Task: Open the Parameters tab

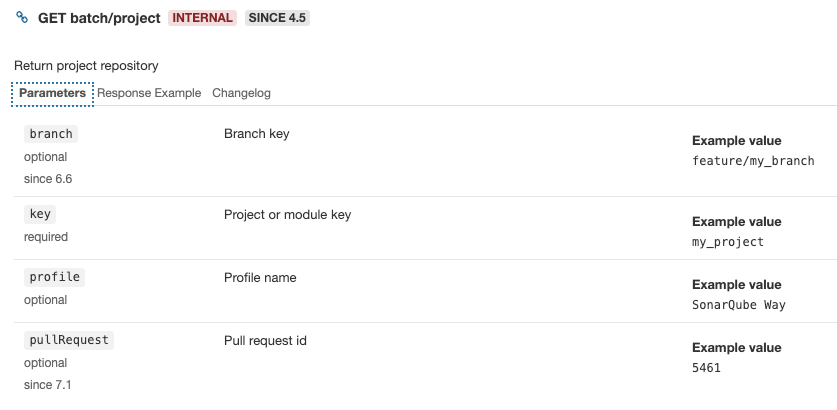Action: coord(52,93)
